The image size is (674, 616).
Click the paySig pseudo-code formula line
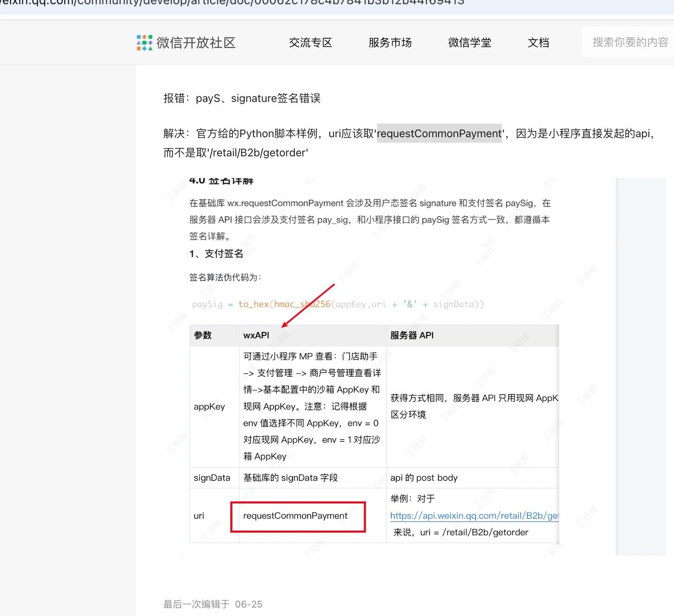(x=338, y=304)
